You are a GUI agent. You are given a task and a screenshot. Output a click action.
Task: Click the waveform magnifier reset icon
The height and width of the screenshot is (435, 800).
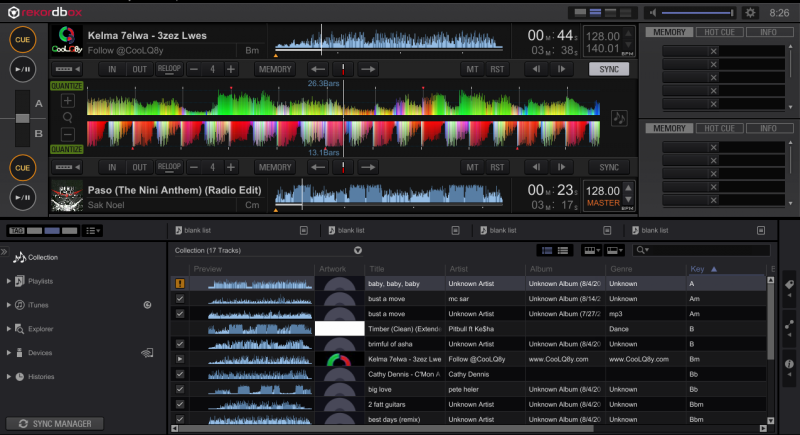67,117
